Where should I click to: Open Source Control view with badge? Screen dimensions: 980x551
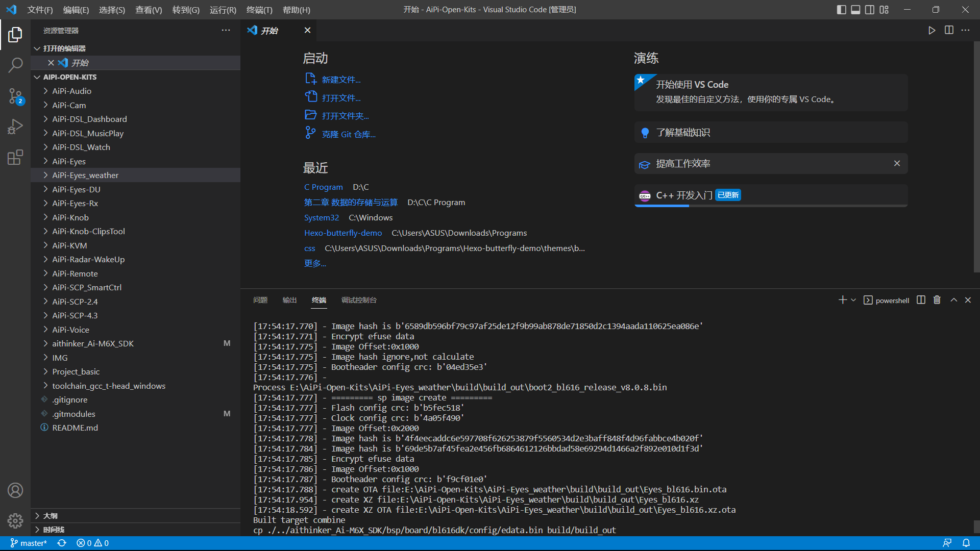pos(15,96)
